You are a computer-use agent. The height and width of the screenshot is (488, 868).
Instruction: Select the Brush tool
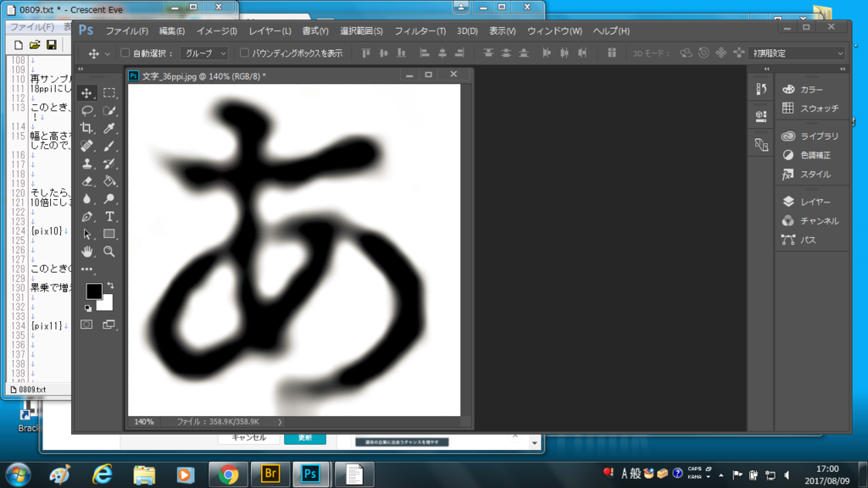pos(109,146)
